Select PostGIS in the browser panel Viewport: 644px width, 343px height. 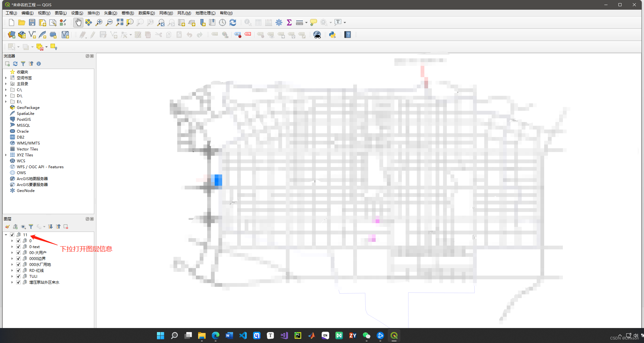[24, 120]
